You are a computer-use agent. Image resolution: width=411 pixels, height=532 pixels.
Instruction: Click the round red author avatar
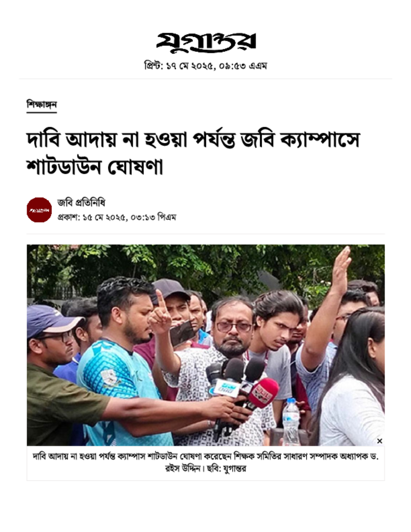(x=39, y=210)
